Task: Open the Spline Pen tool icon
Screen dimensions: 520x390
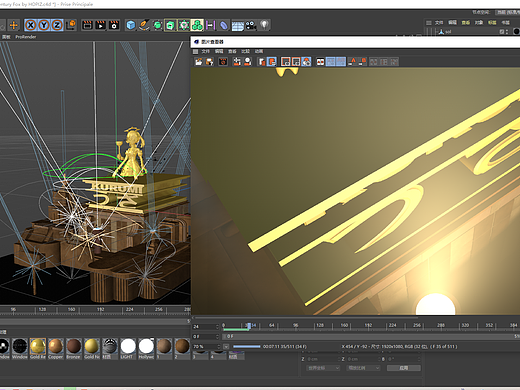Action: [144, 25]
